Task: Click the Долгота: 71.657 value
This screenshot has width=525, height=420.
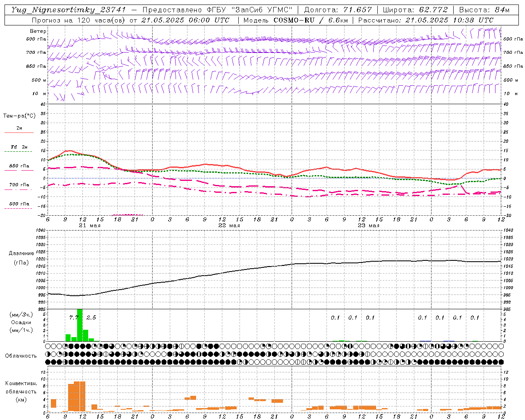Action: click(x=338, y=10)
